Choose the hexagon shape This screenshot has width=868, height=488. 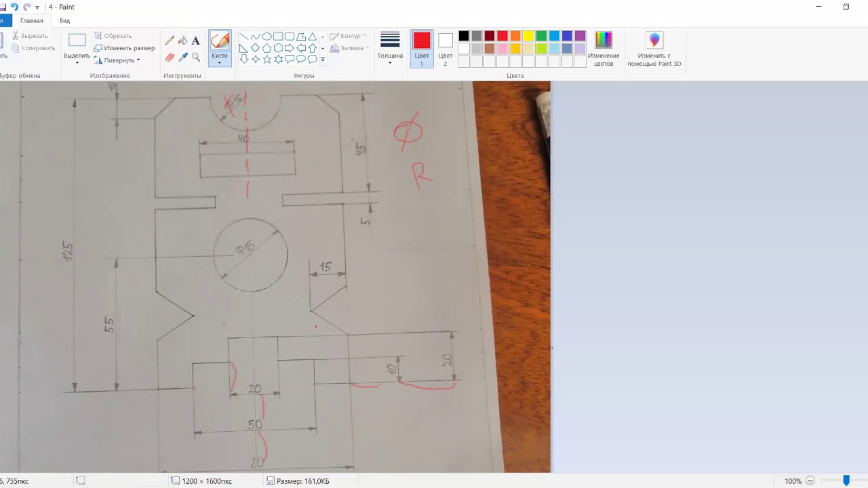[278, 48]
